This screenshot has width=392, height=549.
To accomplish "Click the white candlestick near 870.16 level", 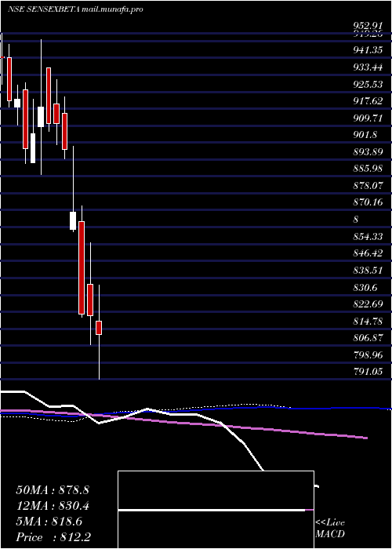I will [x=73, y=220].
